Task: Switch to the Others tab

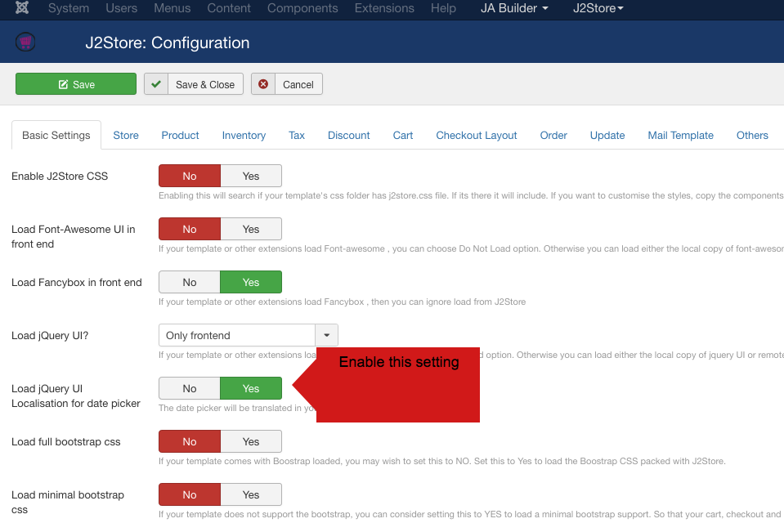Action: pos(752,135)
